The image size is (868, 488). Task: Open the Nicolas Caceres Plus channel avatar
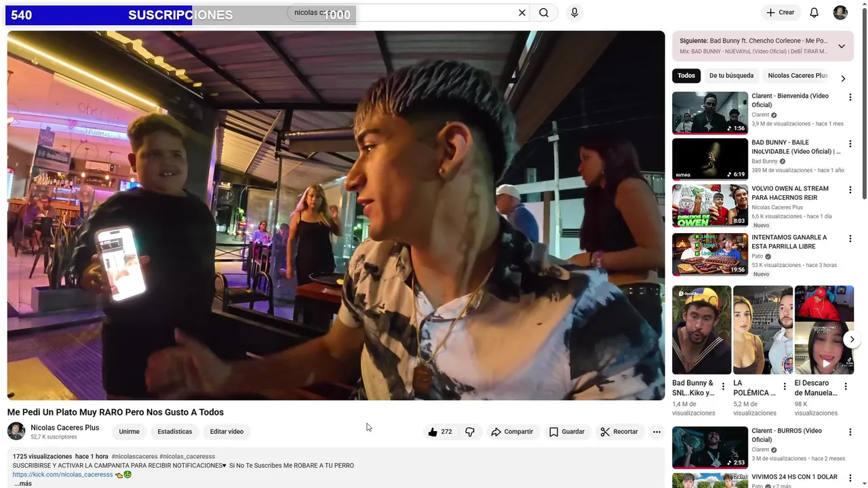16,431
